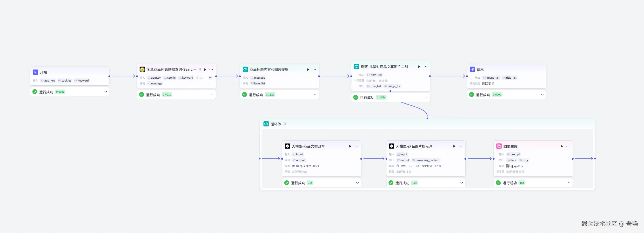Run the 大模型-商品图片提示词 node with play icon
Viewport: 644px width, 233px height.
click(x=455, y=146)
